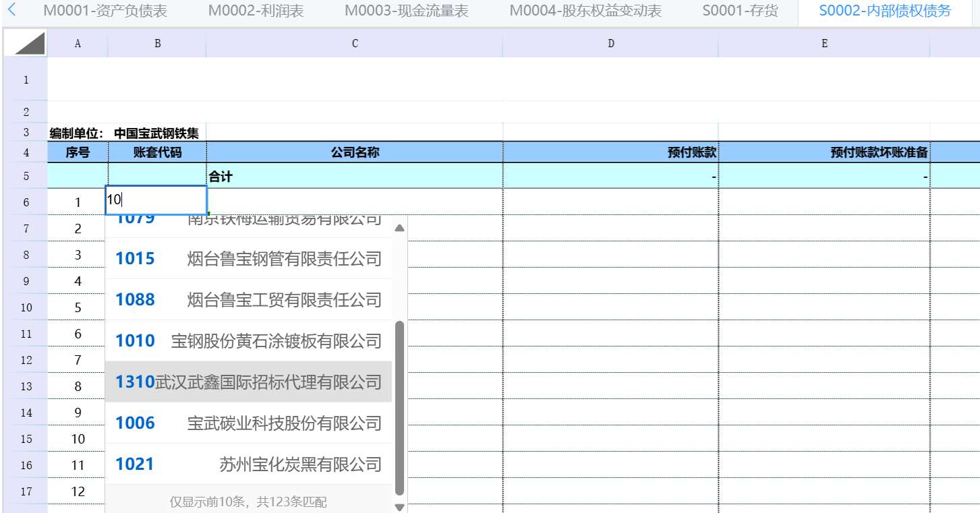This screenshot has width=980, height=513.
Task: Select 1015 烟台鲁宝钢管有限责任公司 option
Action: [x=248, y=259]
